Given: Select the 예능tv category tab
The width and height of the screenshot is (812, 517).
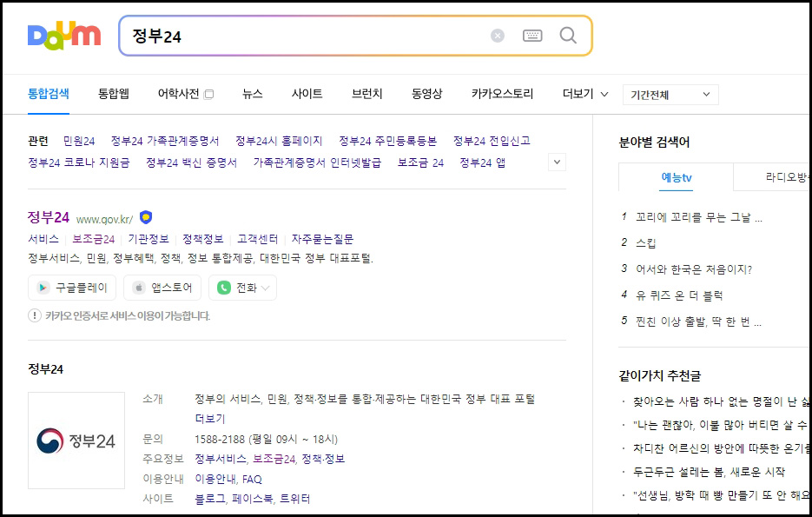Looking at the screenshot, I should pyautogui.click(x=676, y=177).
